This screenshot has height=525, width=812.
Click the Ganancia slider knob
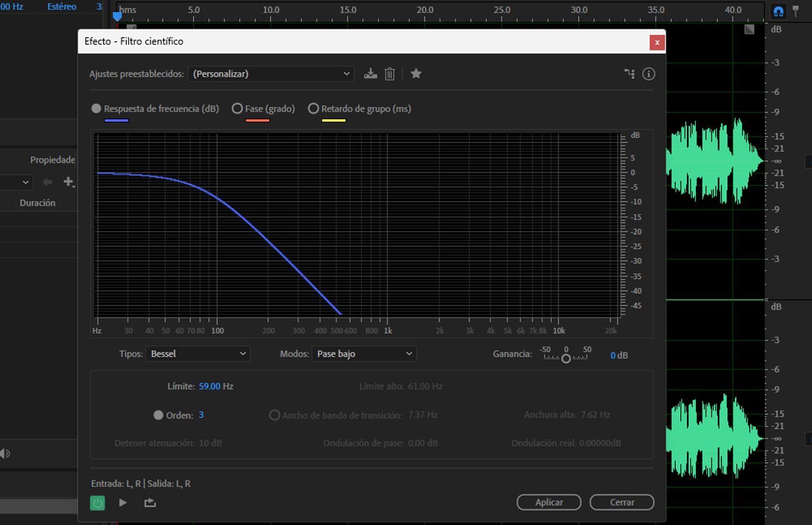tap(566, 358)
